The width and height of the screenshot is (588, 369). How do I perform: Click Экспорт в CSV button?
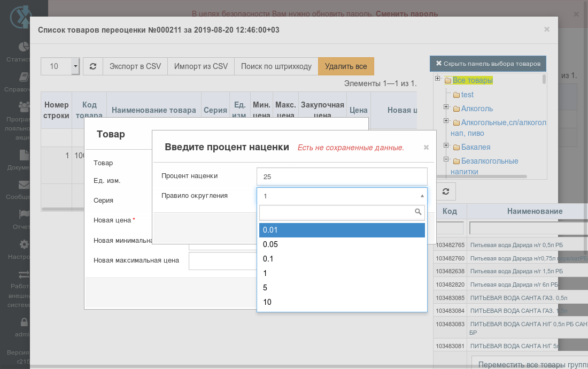click(x=135, y=66)
